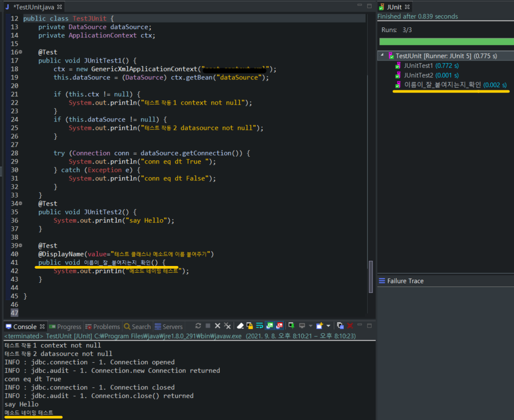The width and height of the screenshot is (514, 420).
Task: Open the Servers tab
Action: point(168,326)
